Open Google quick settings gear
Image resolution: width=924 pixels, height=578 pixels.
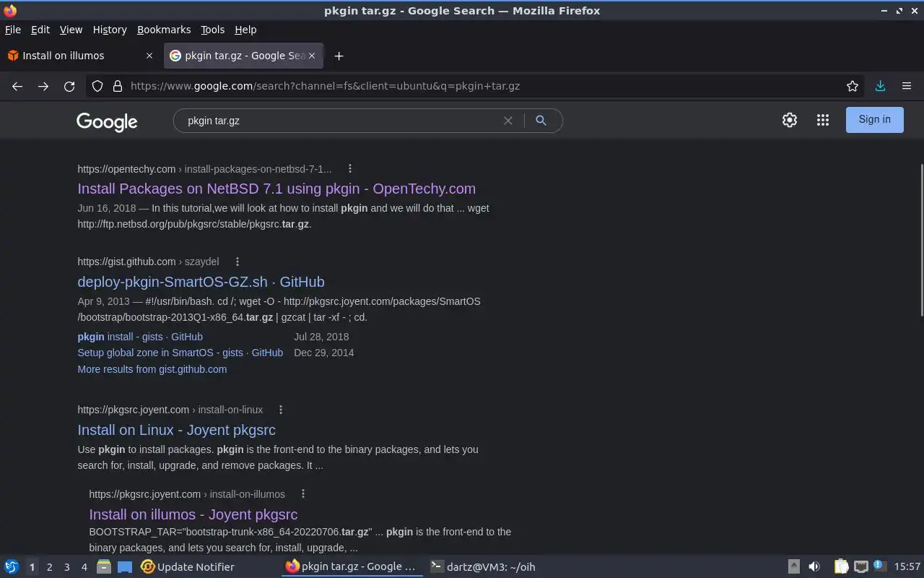[790, 120]
